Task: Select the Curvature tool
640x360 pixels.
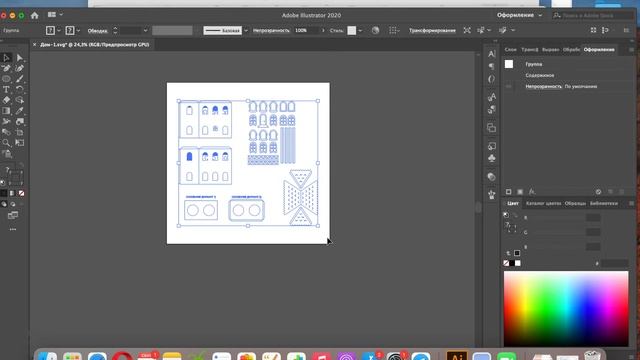Action: point(20,69)
